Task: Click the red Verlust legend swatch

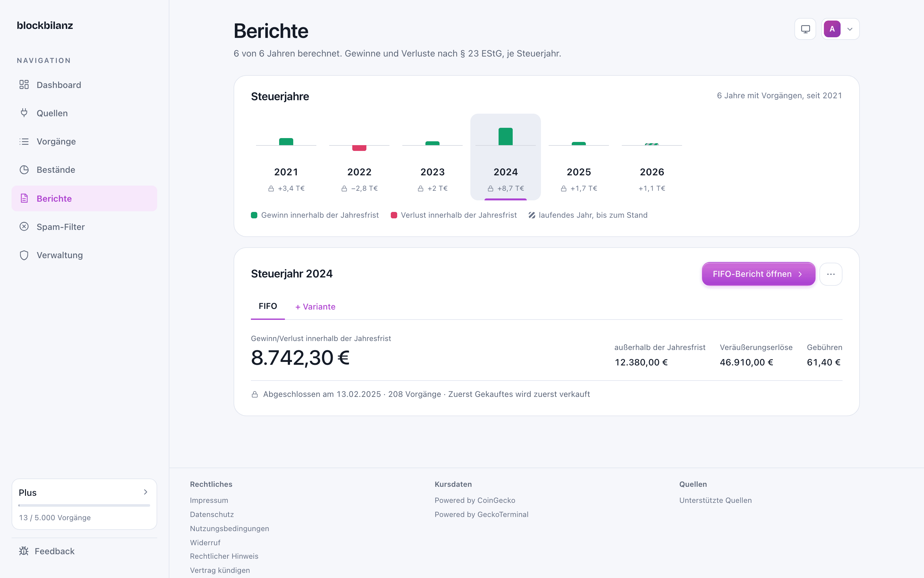Action: pos(394,215)
